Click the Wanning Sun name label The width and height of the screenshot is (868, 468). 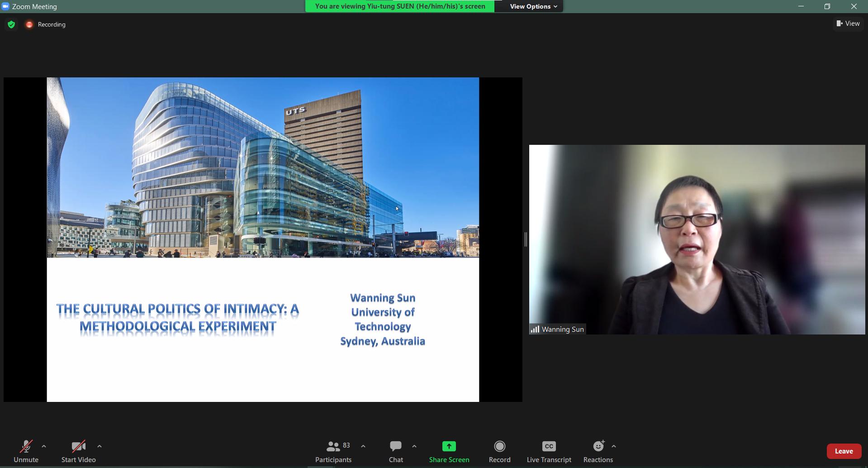pyautogui.click(x=563, y=330)
